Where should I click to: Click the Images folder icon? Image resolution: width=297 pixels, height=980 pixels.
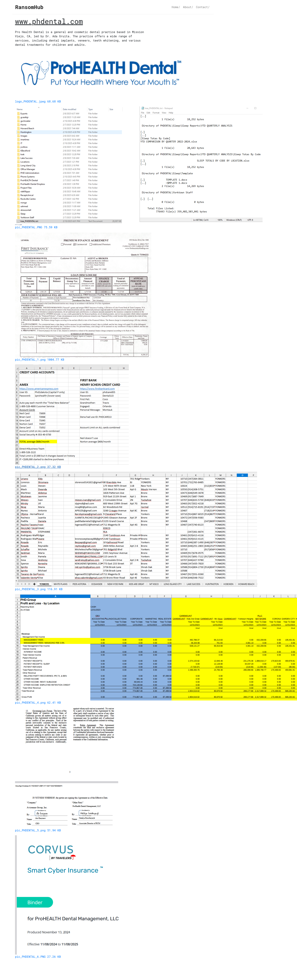18,136
